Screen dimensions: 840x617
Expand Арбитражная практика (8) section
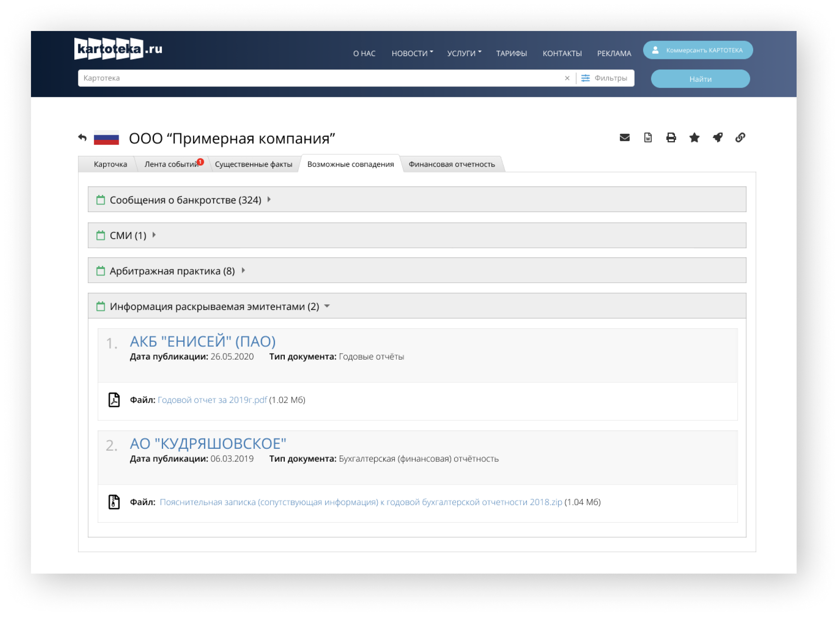[x=417, y=271]
